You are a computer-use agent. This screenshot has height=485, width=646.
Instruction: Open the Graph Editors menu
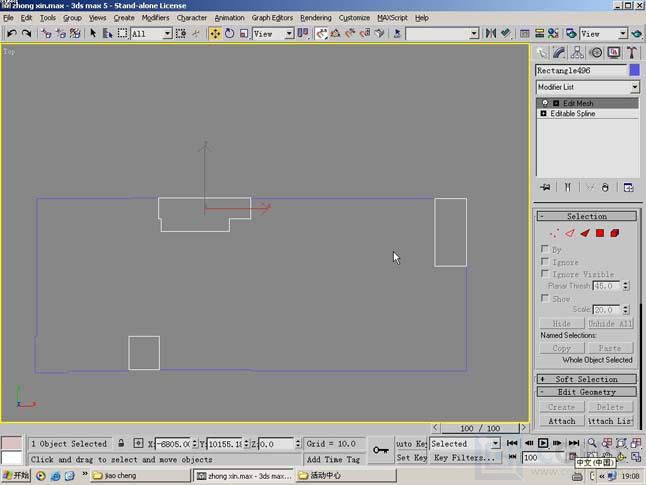(x=272, y=18)
